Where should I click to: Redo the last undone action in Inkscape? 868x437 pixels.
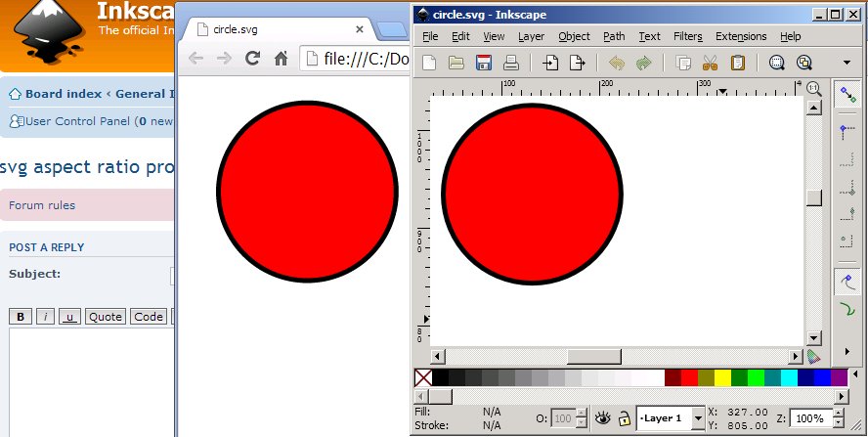pos(643,64)
